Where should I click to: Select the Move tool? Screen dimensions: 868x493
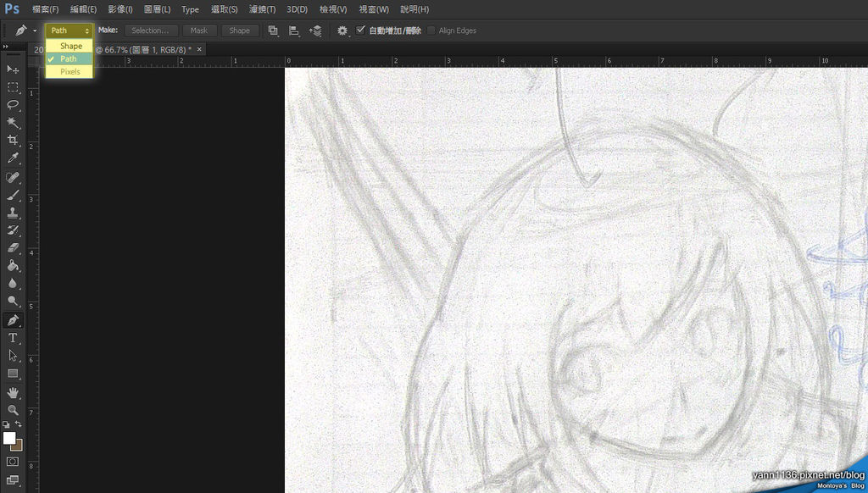[13, 69]
